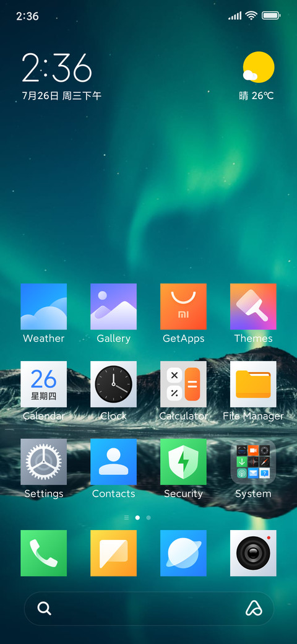This screenshot has width=297, height=644.
Task: Tap the signal strength status icon
Action: pyautogui.click(x=235, y=16)
